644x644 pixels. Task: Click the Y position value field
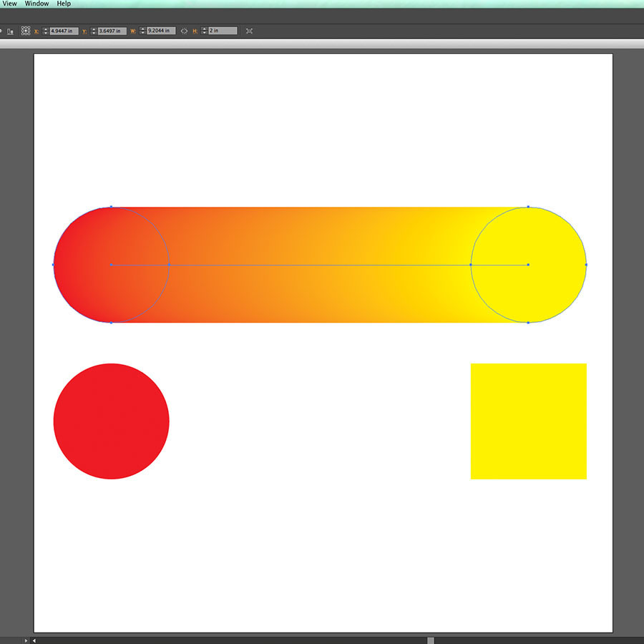pos(112,31)
